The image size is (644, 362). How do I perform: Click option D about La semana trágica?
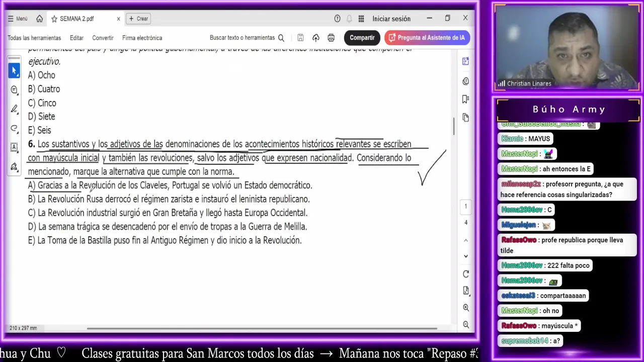167,227
